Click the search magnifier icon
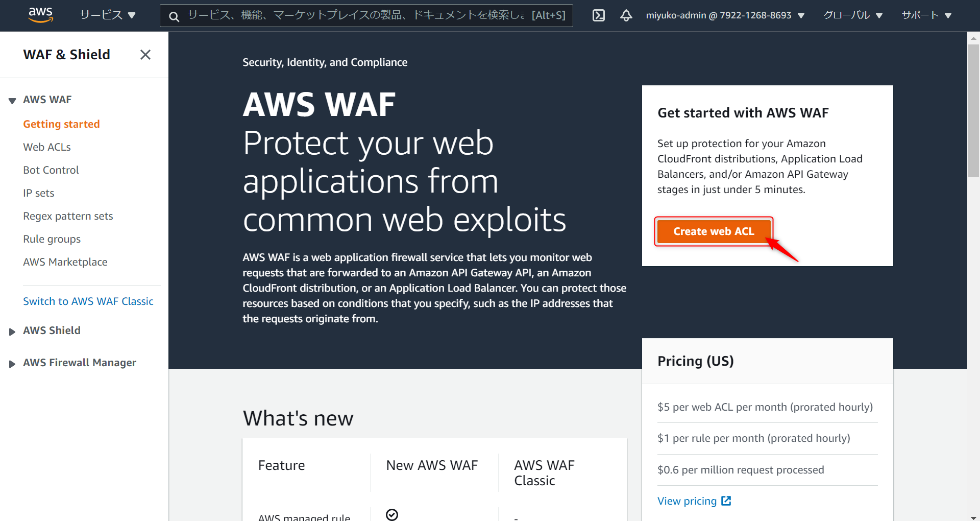This screenshot has width=980, height=521. 174,16
